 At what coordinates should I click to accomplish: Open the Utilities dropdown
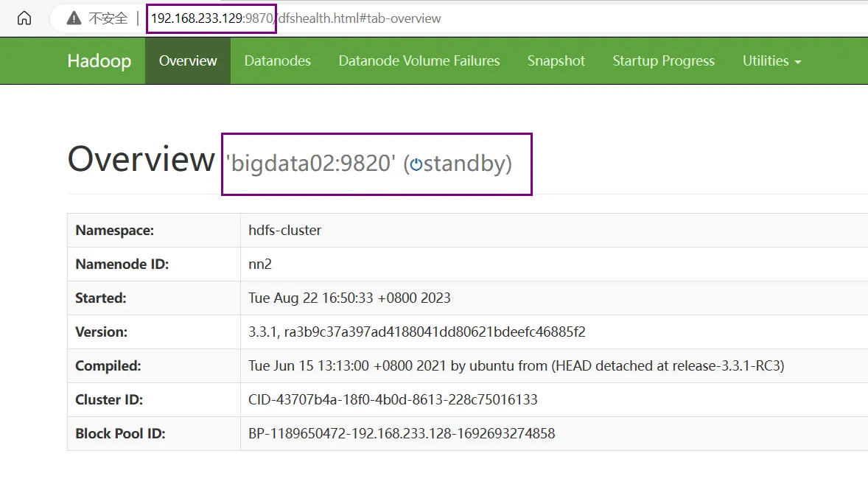pos(766,60)
